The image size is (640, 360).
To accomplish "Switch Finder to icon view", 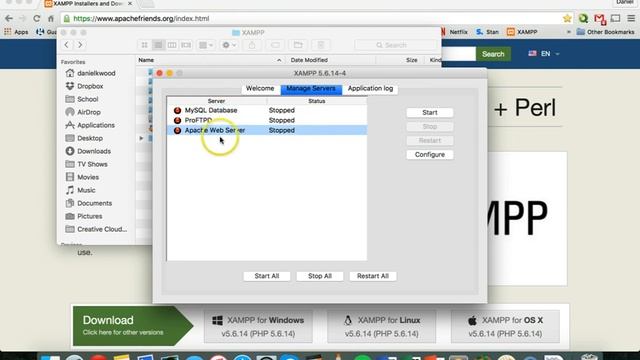I will point(144,45).
